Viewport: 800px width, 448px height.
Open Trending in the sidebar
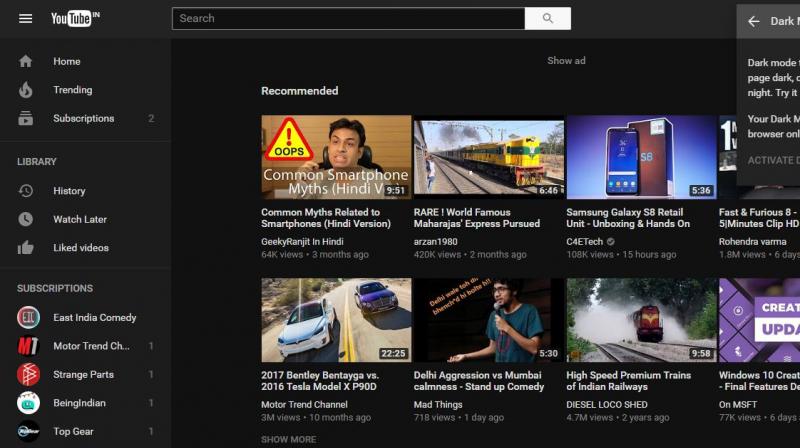pyautogui.click(x=85, y=90)
